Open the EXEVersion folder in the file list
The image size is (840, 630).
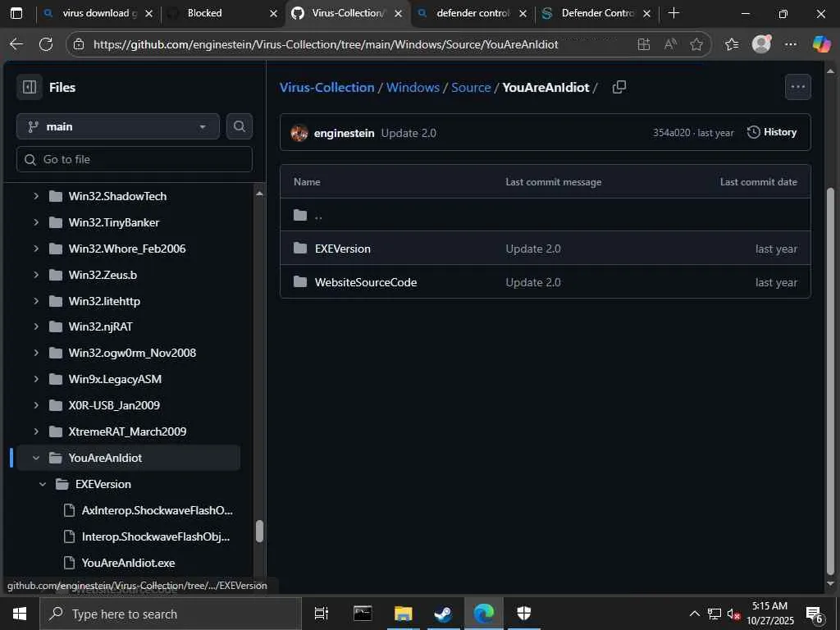343,249
